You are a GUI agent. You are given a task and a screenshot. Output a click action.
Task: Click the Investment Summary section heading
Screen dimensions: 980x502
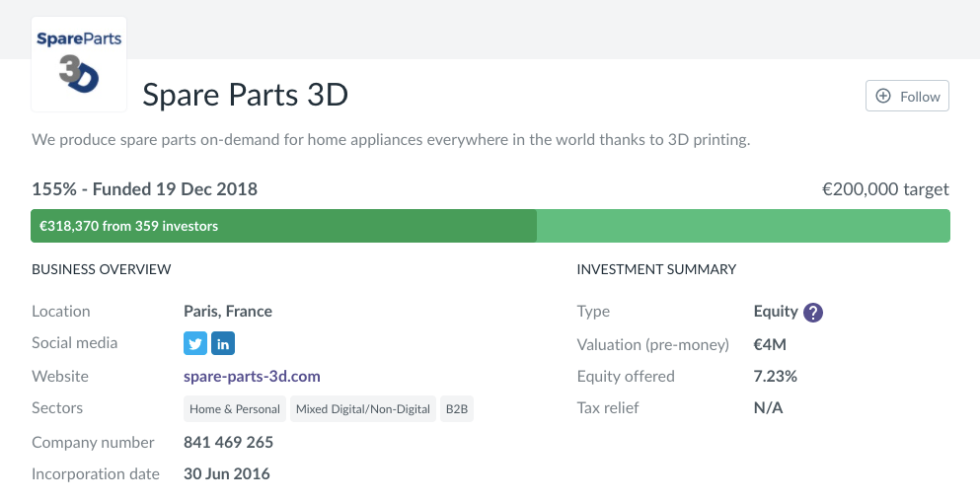[x=656, y=269]
